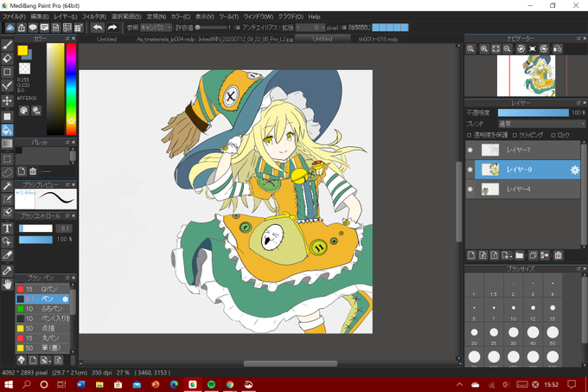Select the ふちペン brush
This screenshot has height=392, width=588.
pyautogui.click(x=42, y=309)
